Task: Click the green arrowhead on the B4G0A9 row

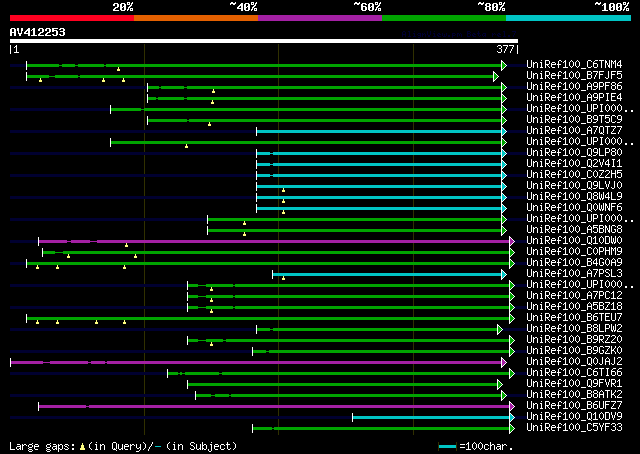Action: [512, 264]
